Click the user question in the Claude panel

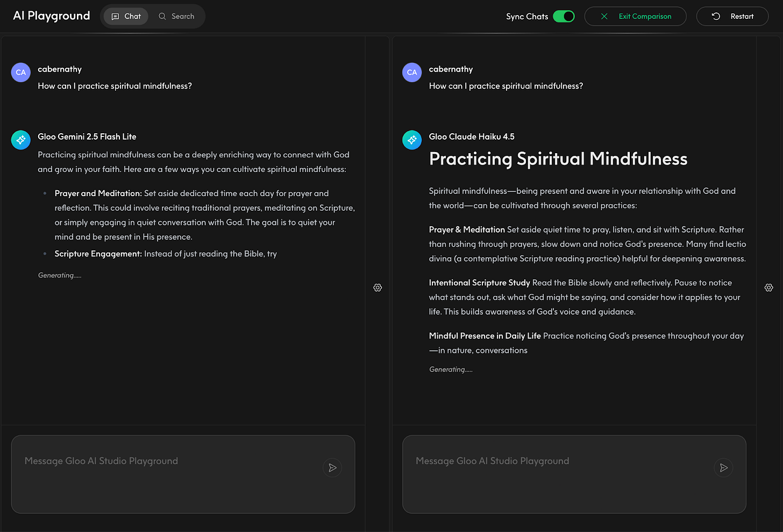506,86
